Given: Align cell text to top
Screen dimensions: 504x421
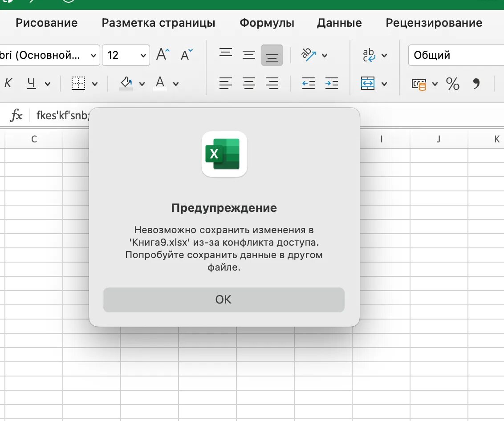Looking at the screenshot, I should click(226, 53).
